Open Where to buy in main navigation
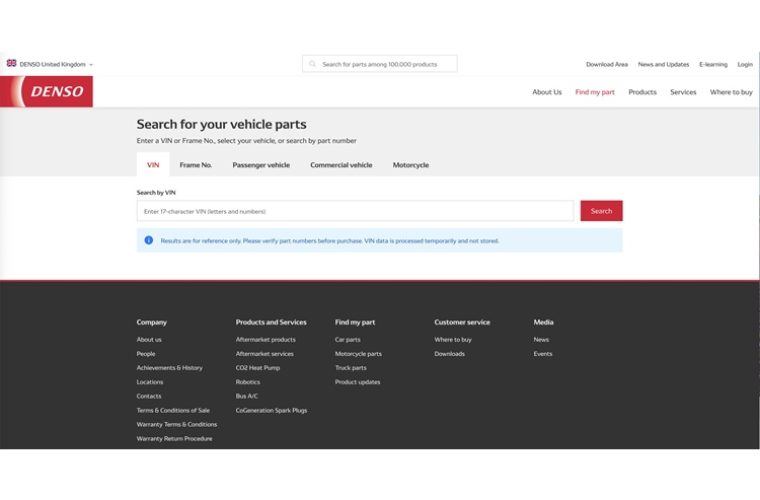The width and height of the screenshot is (760, 500). point(731,92)
